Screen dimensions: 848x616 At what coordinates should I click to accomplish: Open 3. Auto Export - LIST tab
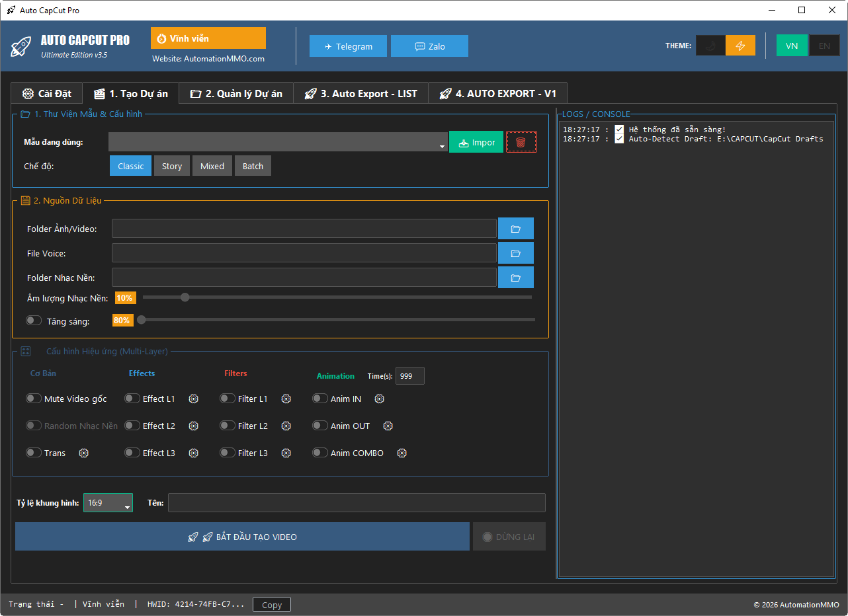coord(361,93)
